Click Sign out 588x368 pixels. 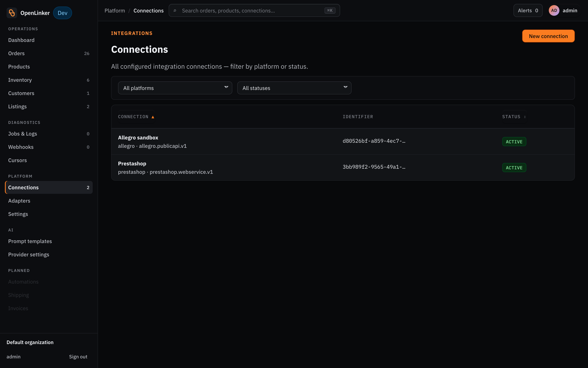click(78, 357)
